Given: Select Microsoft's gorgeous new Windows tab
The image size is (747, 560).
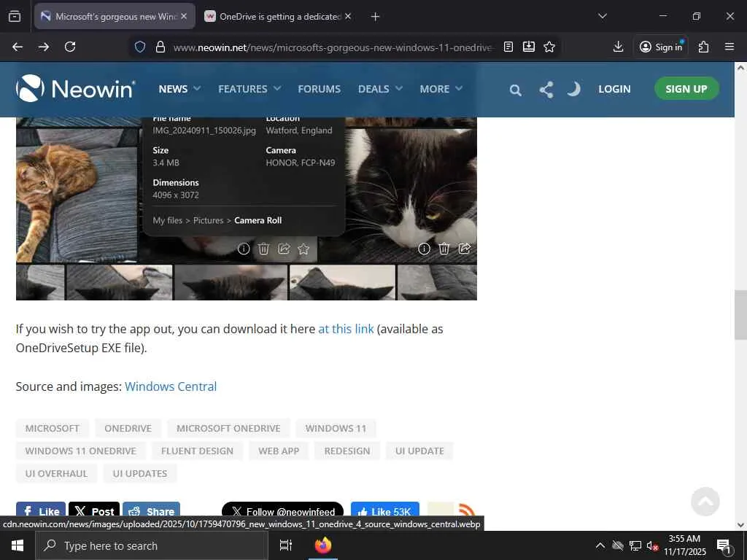Looking at the screenshot, I should (115, 17).
